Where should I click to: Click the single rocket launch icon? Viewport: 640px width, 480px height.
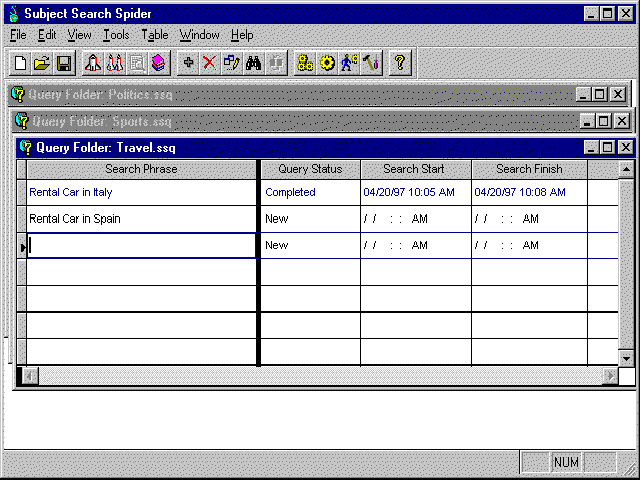93,63
